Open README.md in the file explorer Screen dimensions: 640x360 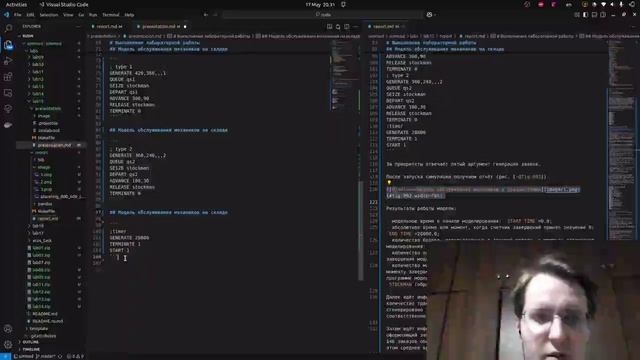point(45,314)
